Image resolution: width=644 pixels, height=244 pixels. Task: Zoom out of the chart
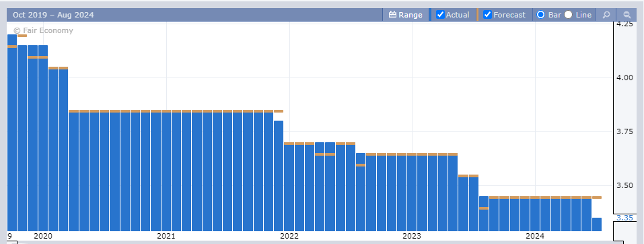click(x=627, y=15)
